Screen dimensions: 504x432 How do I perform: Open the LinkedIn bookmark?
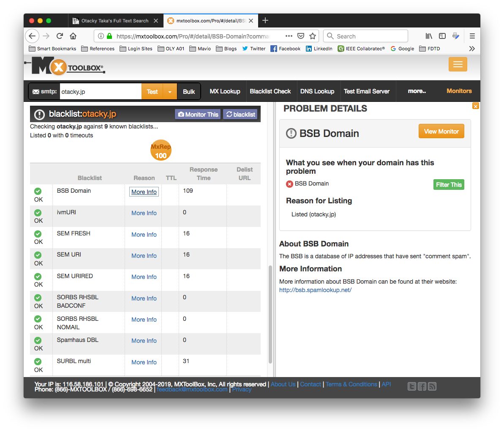click(319, 49)
